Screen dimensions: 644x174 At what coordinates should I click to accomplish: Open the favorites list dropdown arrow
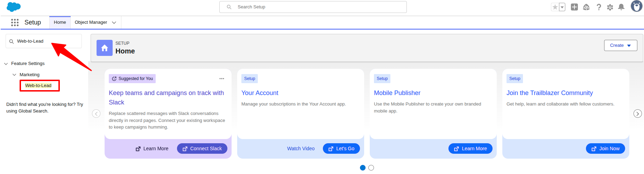tap(562, 7)
